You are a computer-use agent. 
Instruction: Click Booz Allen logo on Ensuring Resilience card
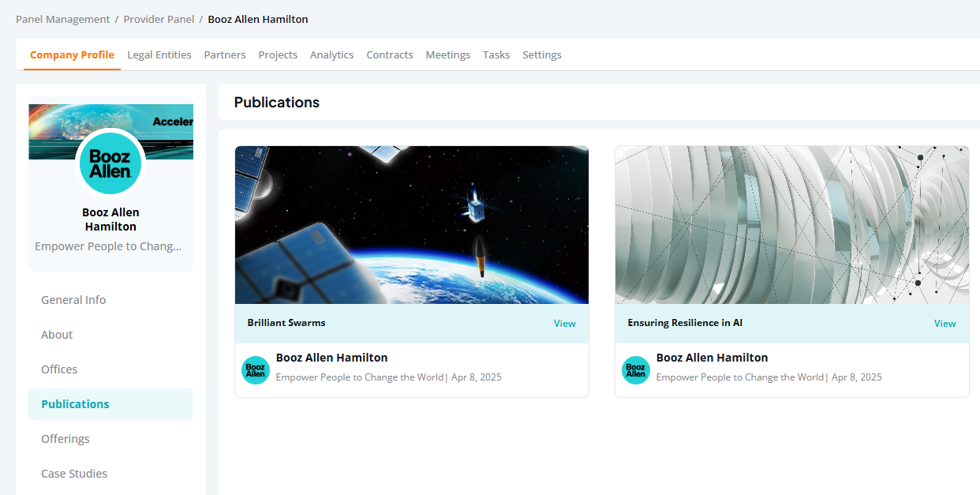636,370
